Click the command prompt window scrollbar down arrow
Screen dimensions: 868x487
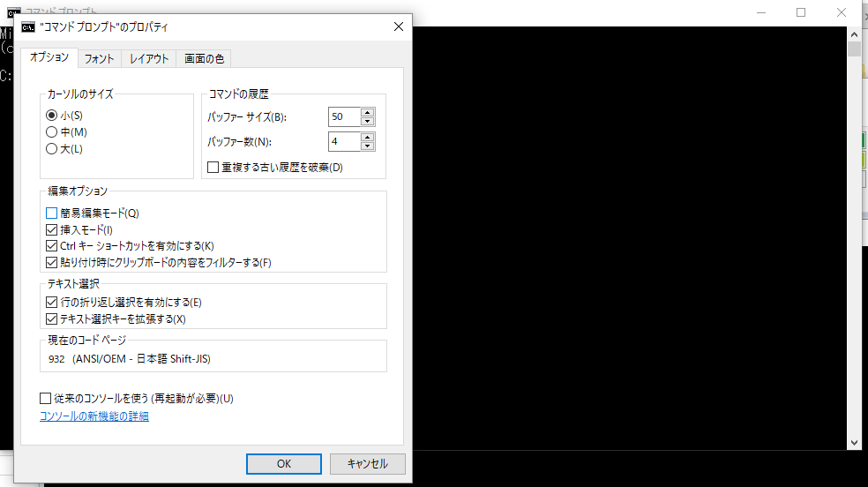tap(854, 443)
